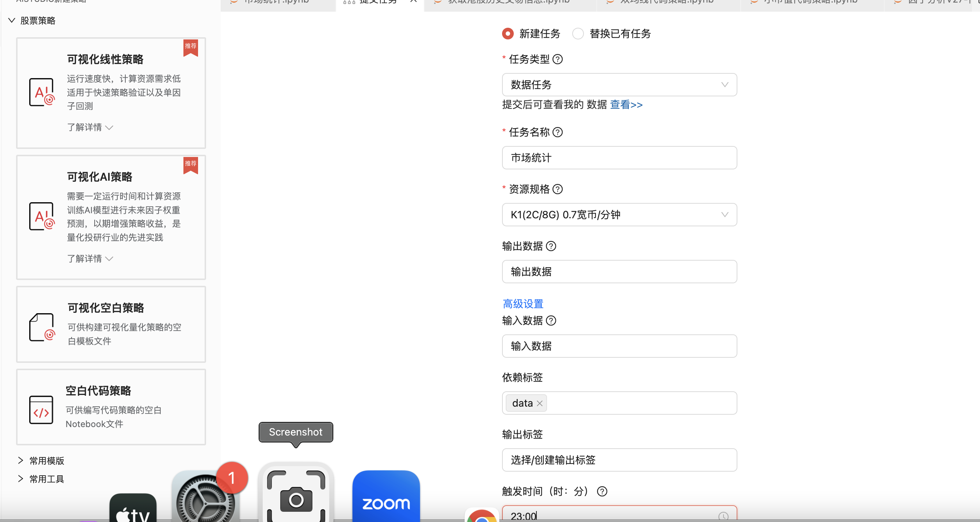
Task: Click the 查看>> link
Action: click(626, 104)
